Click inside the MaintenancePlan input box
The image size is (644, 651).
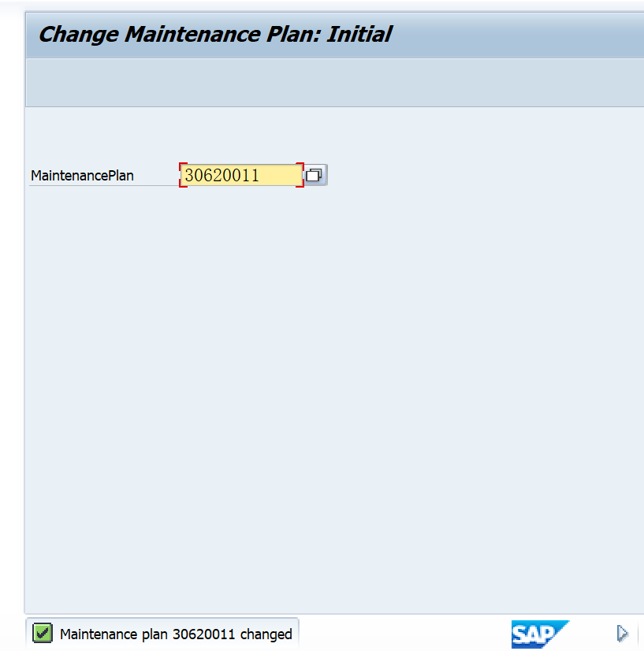click(x=240, y=174)
